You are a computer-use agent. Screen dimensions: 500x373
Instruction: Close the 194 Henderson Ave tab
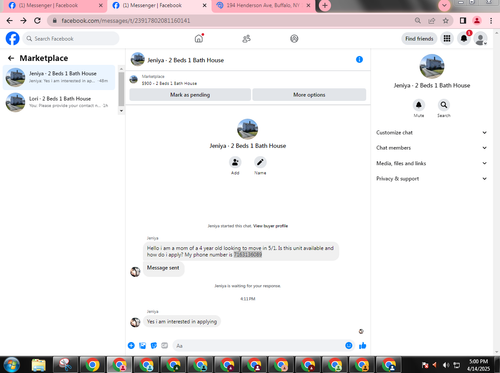(308, 6)
